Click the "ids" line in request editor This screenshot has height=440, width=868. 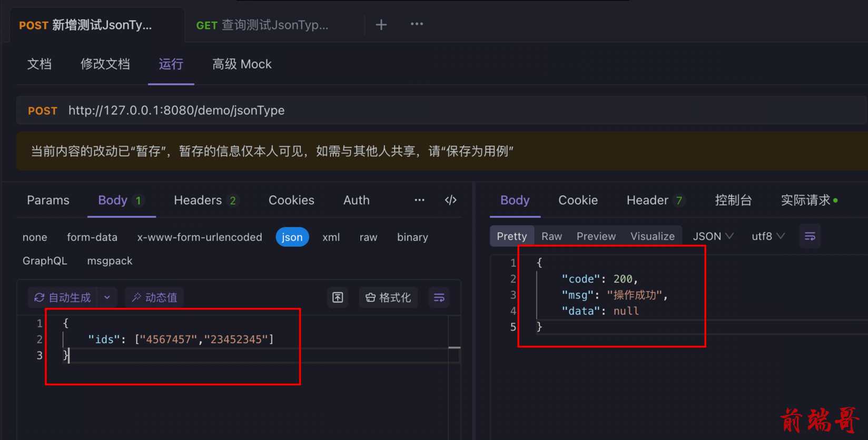tap(180, 339)
